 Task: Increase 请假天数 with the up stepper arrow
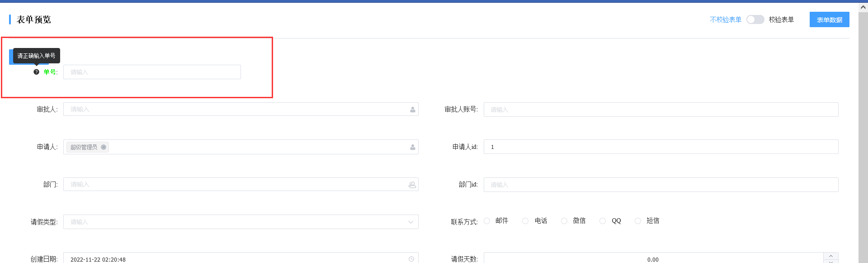tap(831, 256)
